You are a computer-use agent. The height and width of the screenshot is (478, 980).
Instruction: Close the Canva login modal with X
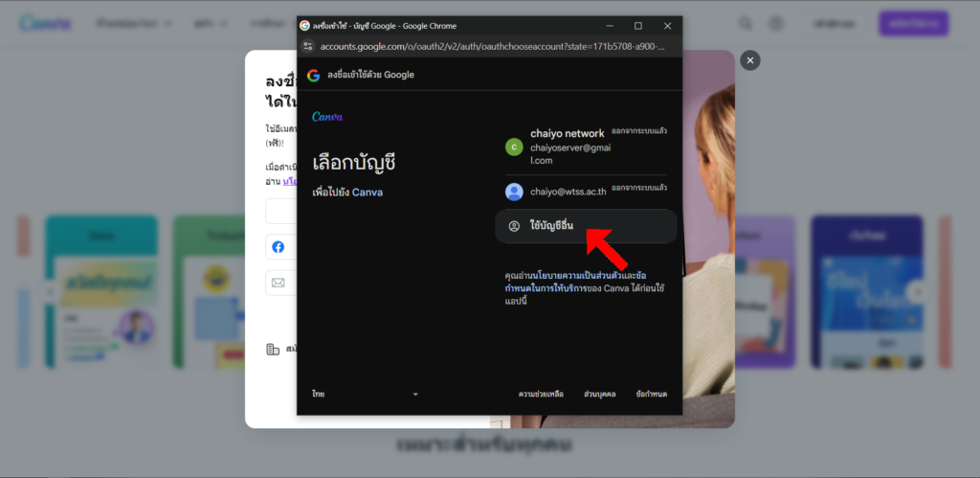click(x=750, y=60)
